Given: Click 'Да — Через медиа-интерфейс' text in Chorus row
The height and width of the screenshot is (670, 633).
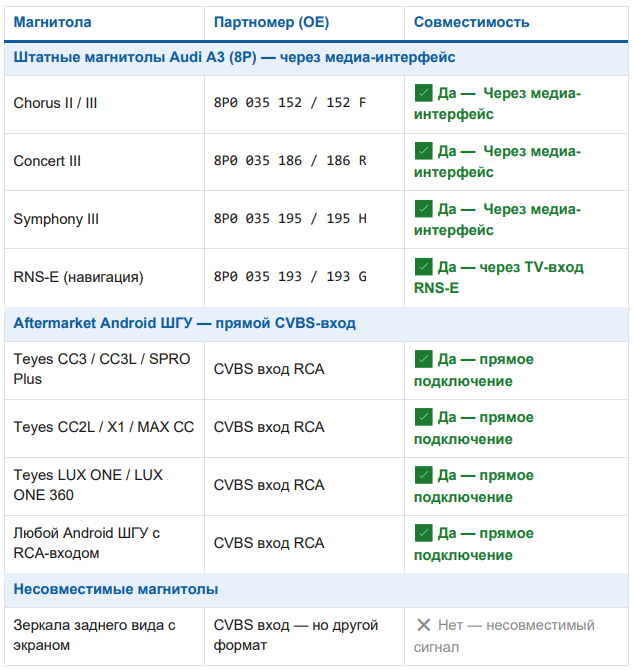Looking at the screenshot, I should click(x=498, y=103).
